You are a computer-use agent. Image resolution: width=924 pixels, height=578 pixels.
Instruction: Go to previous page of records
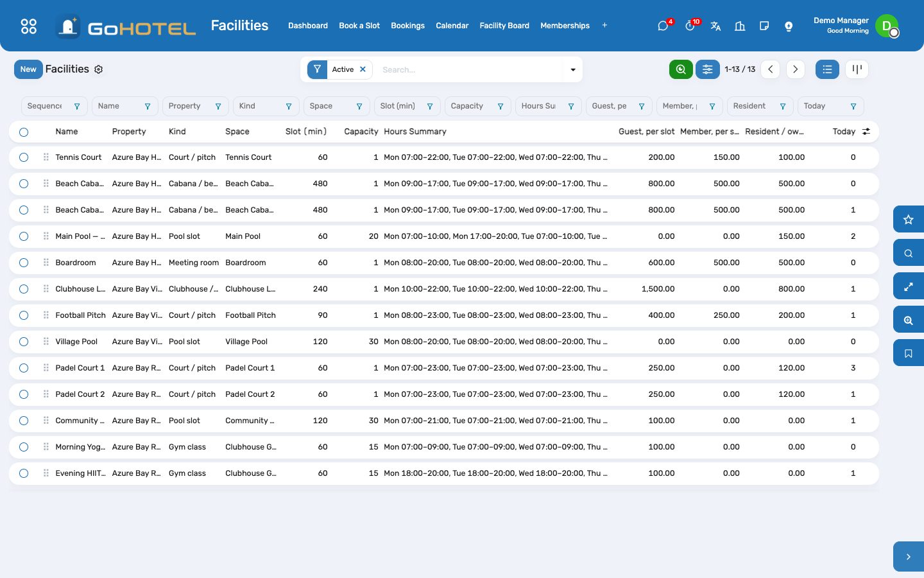tap(770, 69)
